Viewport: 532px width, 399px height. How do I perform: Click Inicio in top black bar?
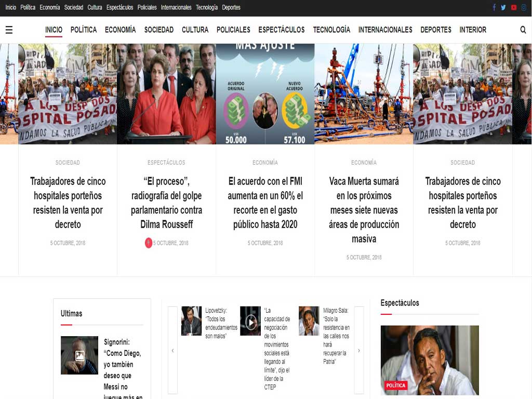(10, 7)
